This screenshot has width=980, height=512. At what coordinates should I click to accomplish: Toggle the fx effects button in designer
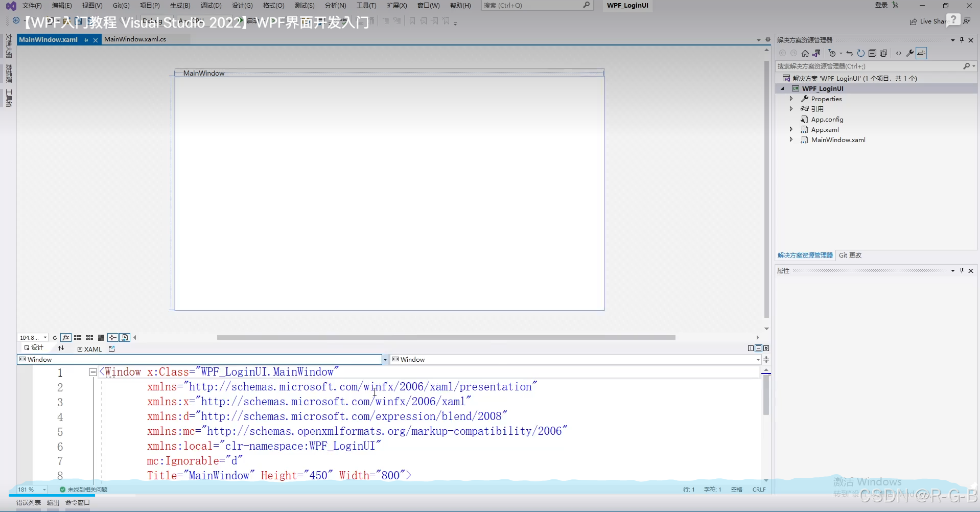point(66,338)
